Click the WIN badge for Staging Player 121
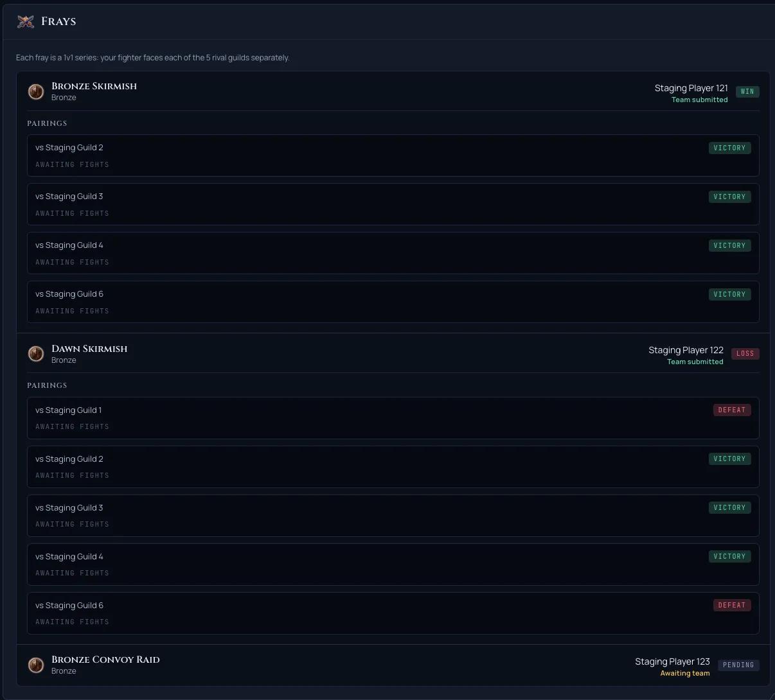This screenshot has height=700, width=775. tap(747, 91)
